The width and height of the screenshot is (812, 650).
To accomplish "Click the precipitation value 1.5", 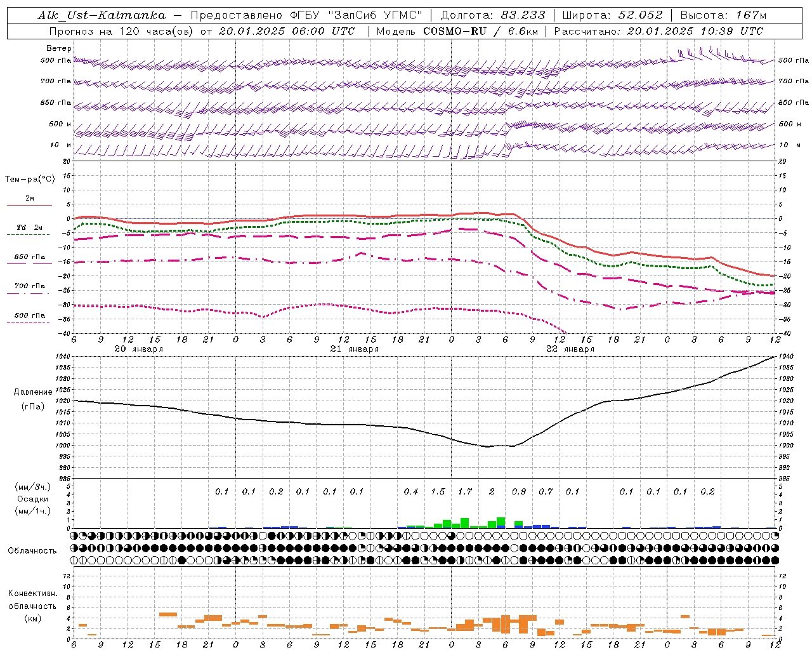I will tap(438, 491).
